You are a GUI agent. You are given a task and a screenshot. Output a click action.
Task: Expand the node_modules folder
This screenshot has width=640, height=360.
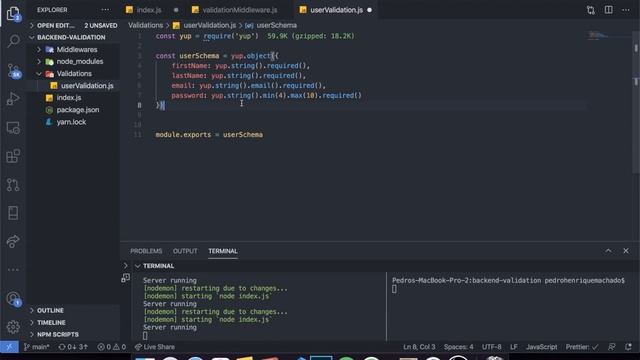tap(73, 62)
